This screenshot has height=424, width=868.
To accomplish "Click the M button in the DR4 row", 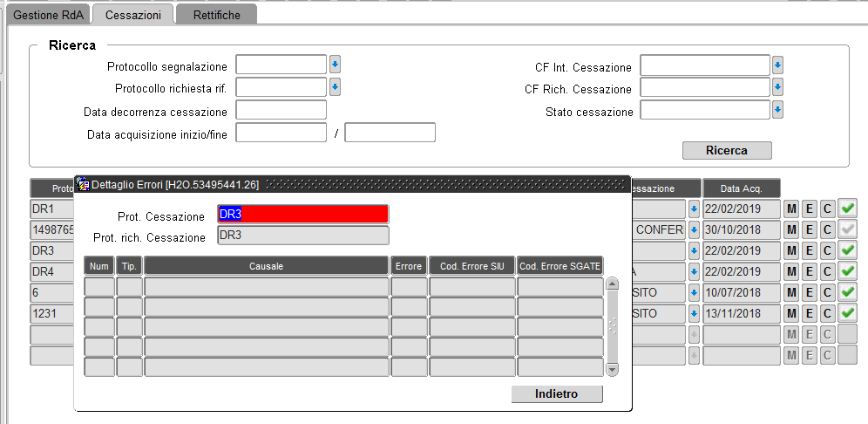I will point(791,272).
